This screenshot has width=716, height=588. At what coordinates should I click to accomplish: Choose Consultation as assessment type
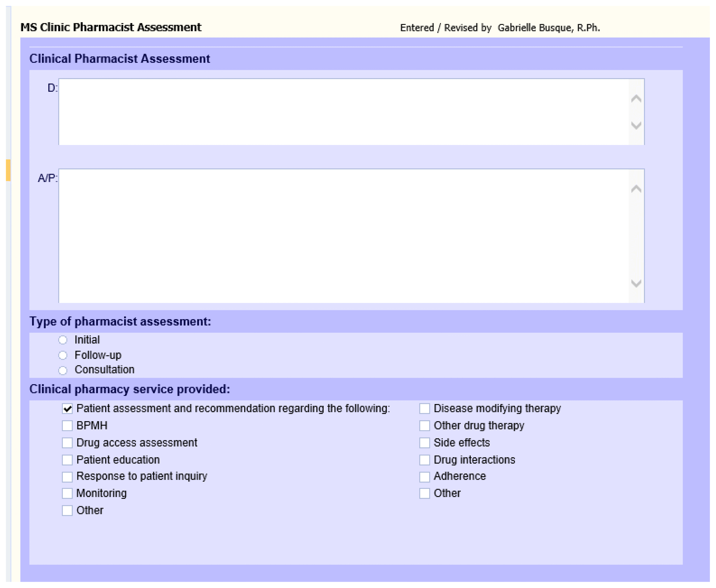63,370
